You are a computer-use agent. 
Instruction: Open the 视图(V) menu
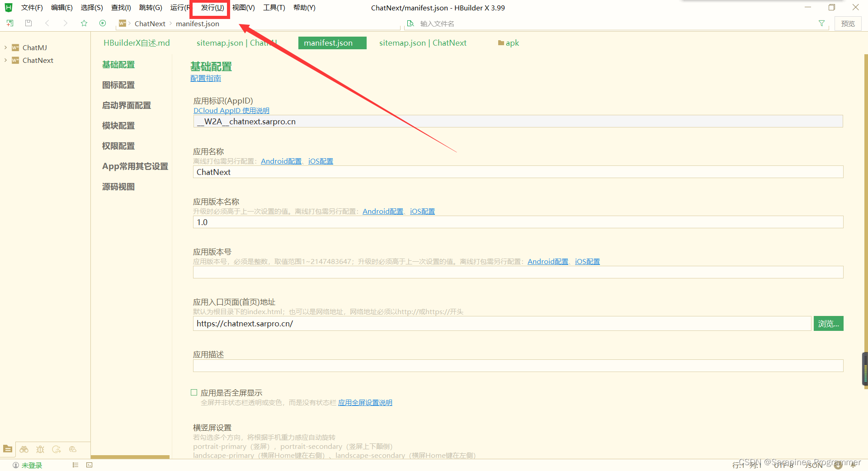point(244,8)
